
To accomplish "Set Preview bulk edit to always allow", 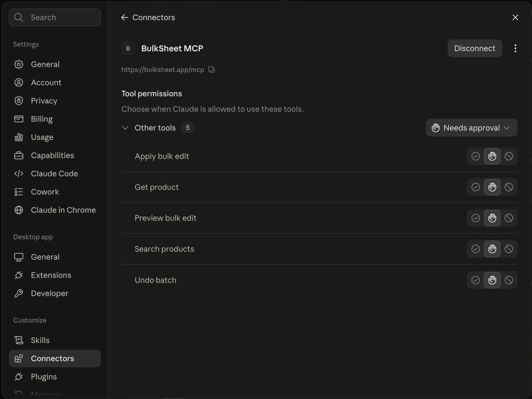I will [475, 218].
